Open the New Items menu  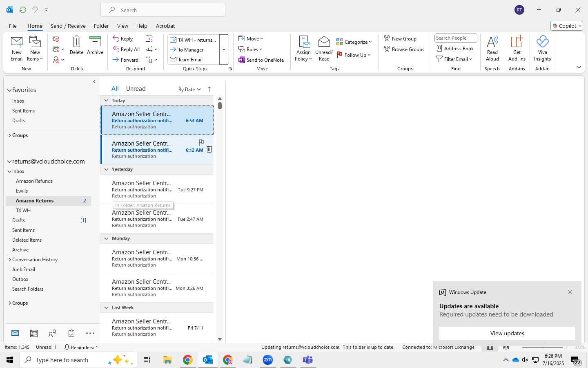click(x=35, y=48)
